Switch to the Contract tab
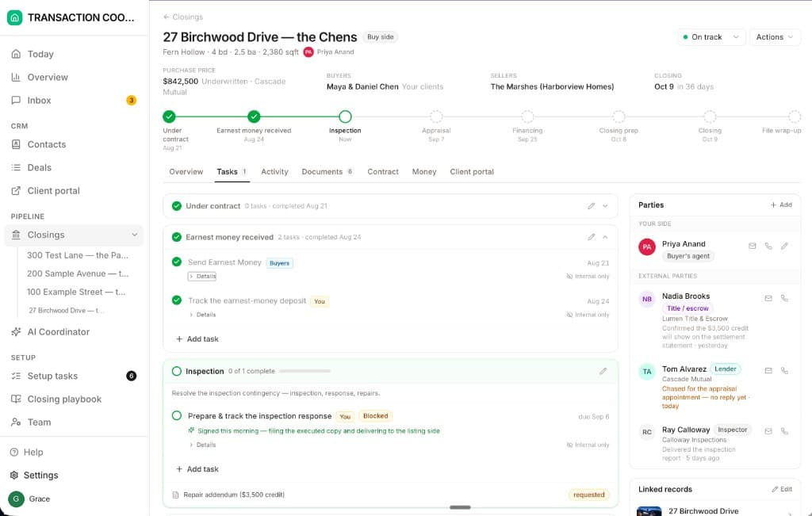The width and height of the screenshot is (812, 516). tap(383, 172)
